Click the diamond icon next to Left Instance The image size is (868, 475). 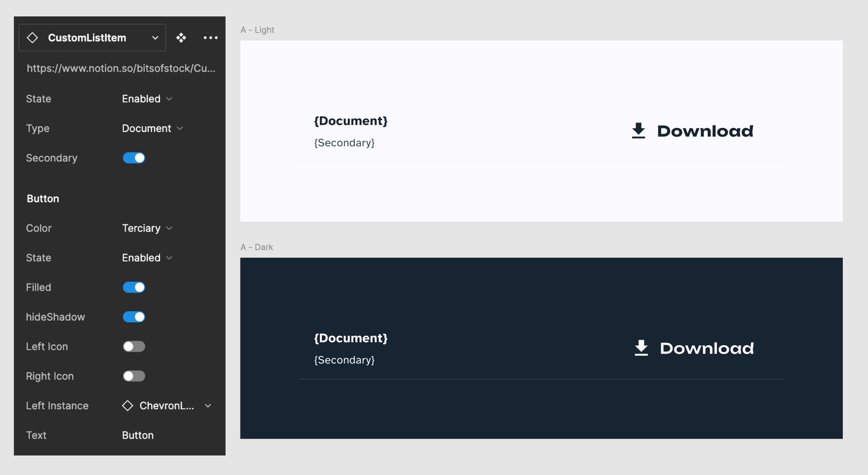(x=127, y=406)
